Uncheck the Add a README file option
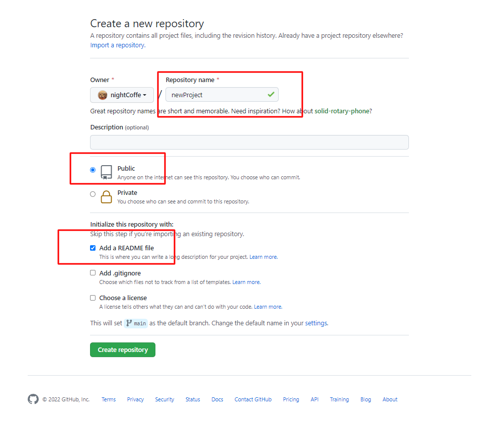 click(x=93, y=248)
